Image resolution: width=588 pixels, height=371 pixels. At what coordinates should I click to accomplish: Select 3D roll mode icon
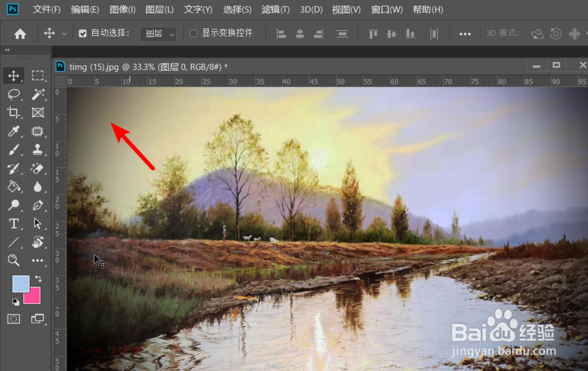pyautogui.click(x=556, y=34)
